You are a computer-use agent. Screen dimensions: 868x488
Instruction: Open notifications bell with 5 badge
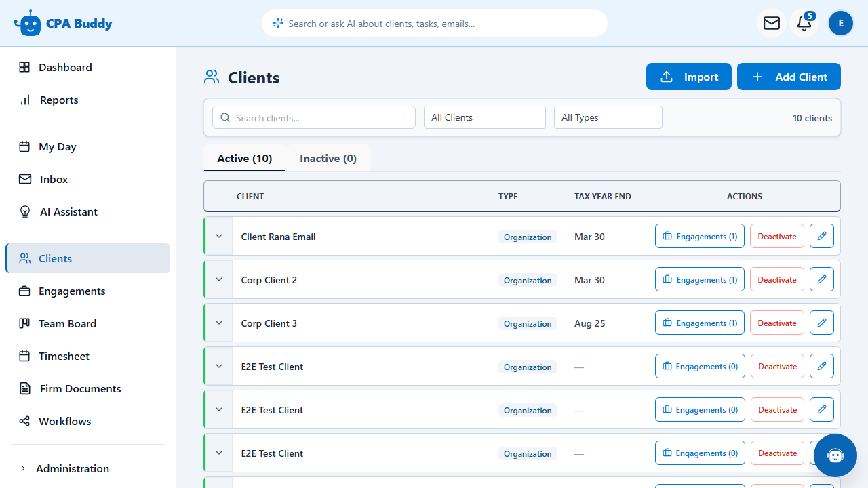[x=804, y=23]
